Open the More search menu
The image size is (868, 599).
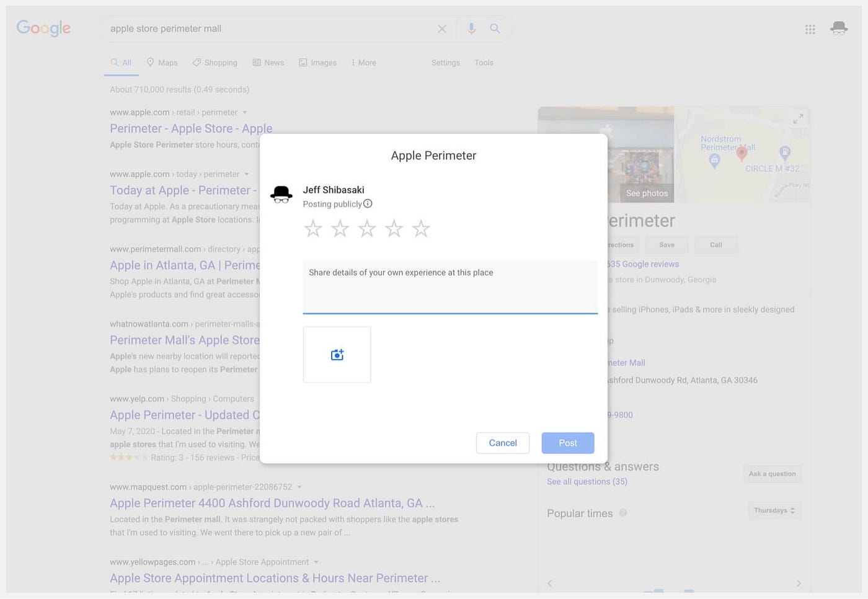(x=363, y=63)
